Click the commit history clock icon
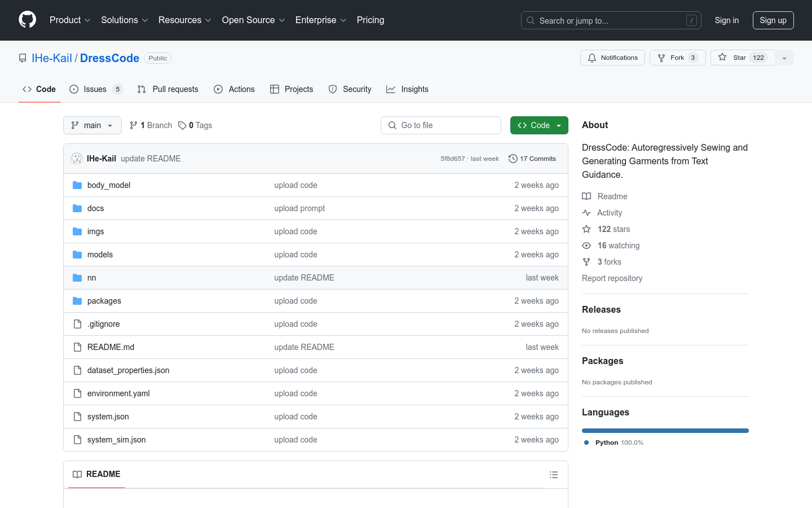The height and width of the screenshot is (508, 812). (513, 159)
